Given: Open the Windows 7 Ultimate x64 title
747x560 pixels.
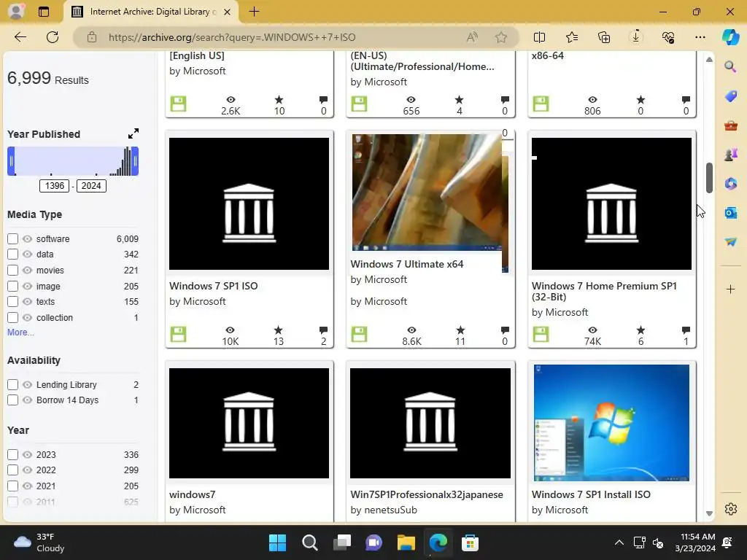Looking at the screenshot, I should coord(407,264).
